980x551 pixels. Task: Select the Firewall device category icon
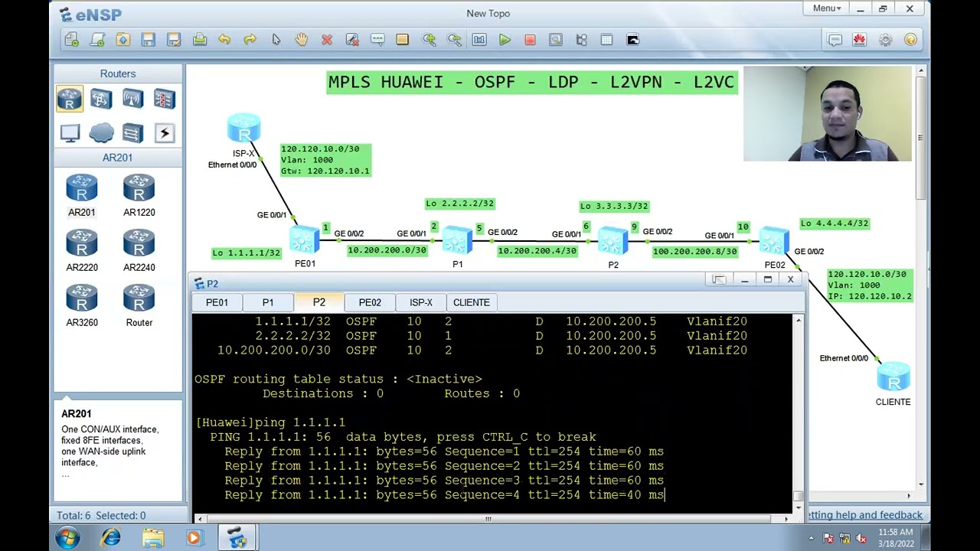coord(164,99)
